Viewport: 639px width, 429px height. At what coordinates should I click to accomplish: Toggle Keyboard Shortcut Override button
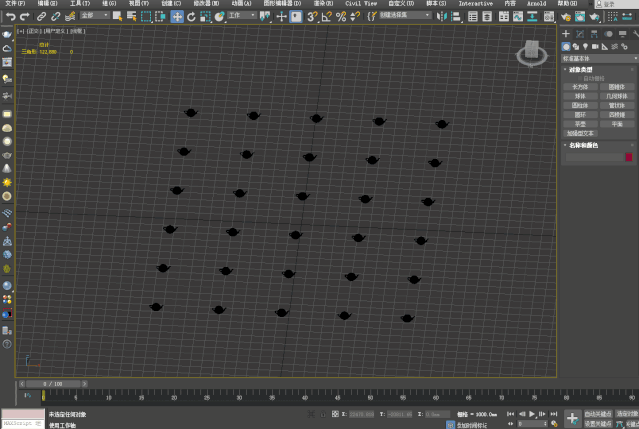tap(296, 16)
